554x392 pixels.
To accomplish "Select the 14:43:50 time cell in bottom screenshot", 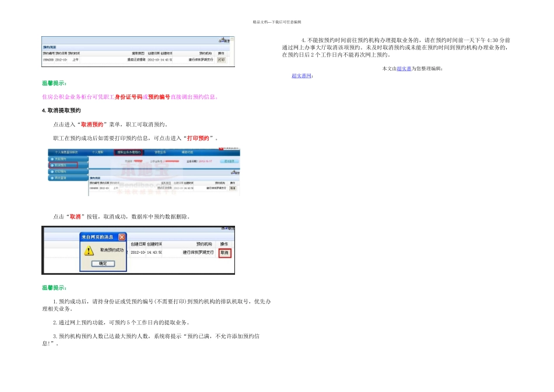I will [x=155, y=253].
